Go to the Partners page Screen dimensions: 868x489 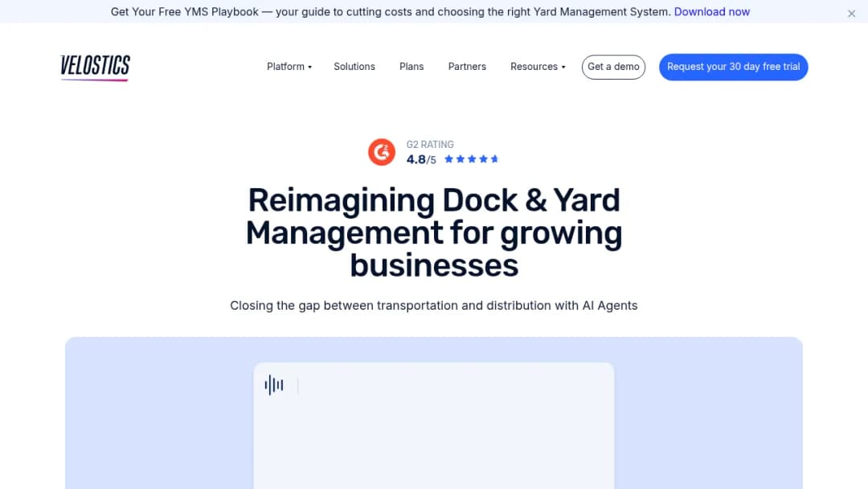467,67
